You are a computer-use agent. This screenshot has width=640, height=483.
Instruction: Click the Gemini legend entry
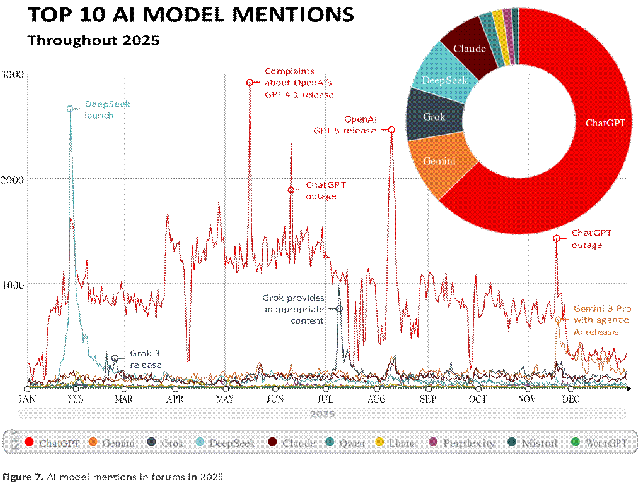pyautogui.click(x=112, y=443)
